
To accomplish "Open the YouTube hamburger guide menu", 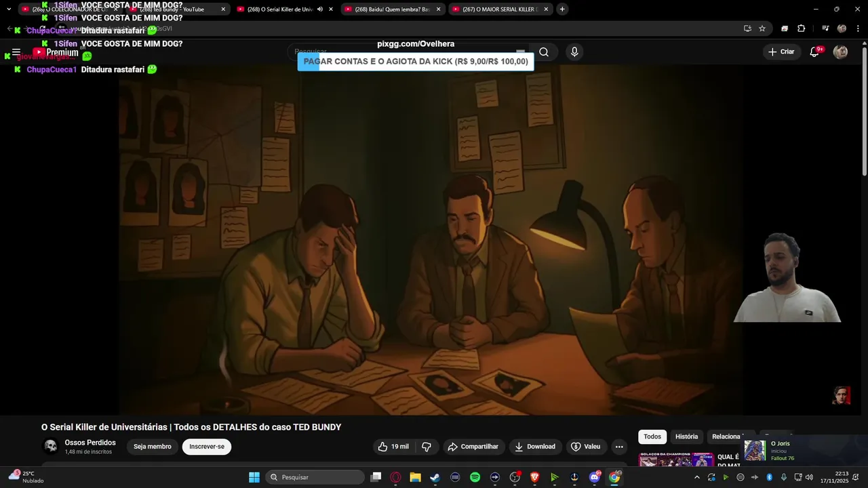I will click(16, 52).
